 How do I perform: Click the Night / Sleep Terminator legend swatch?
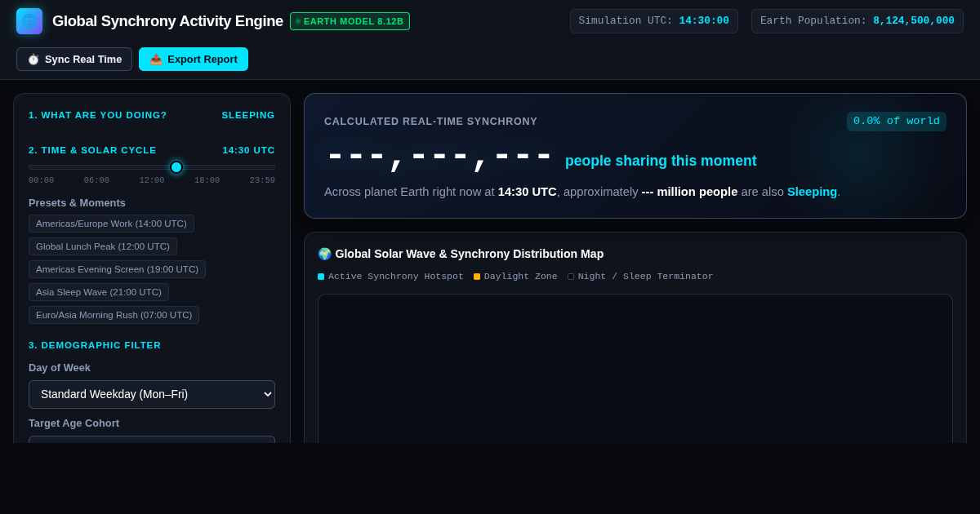(571, 277)
